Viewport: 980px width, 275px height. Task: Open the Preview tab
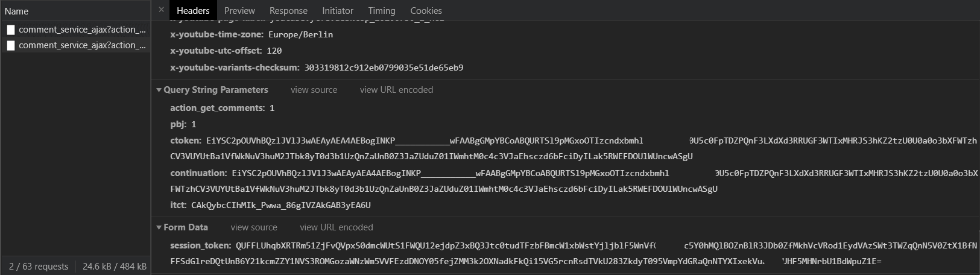(x=239, y=11)
